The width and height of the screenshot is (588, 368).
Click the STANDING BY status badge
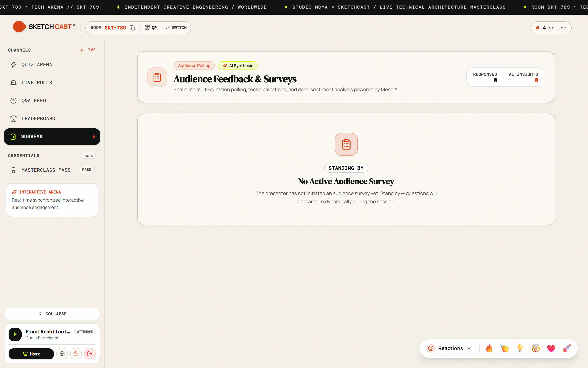click(x=346, y=168)
